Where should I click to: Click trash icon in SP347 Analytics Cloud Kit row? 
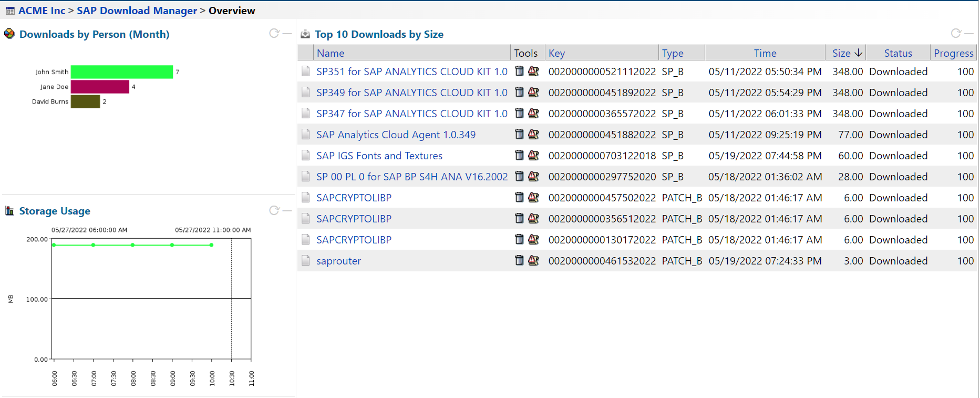519,113
